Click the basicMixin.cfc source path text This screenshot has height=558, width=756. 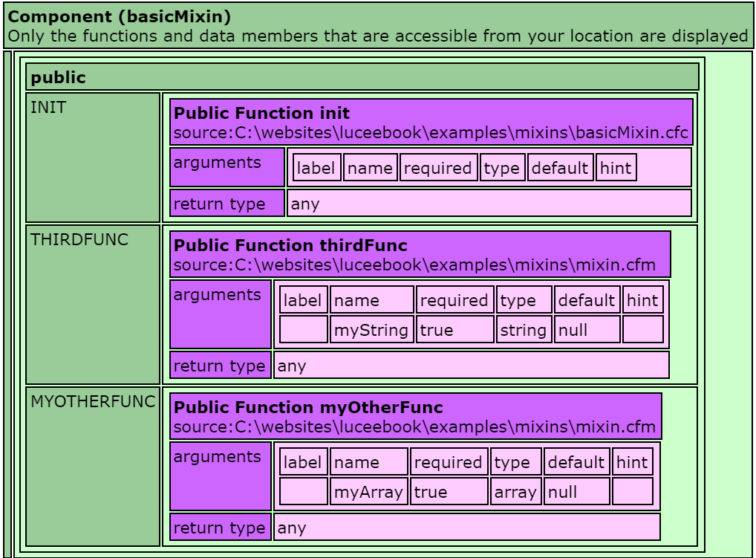[x=431, y=134]
